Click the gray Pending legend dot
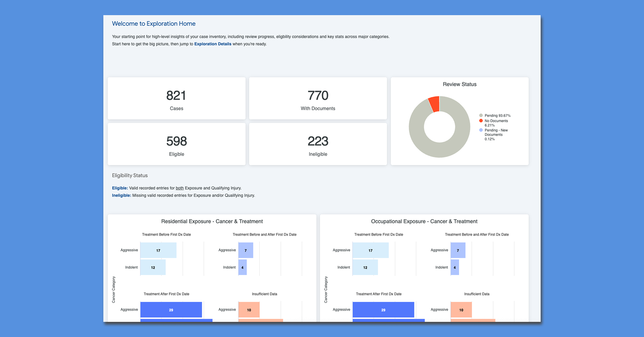644x337 pixels. [481, 115]
